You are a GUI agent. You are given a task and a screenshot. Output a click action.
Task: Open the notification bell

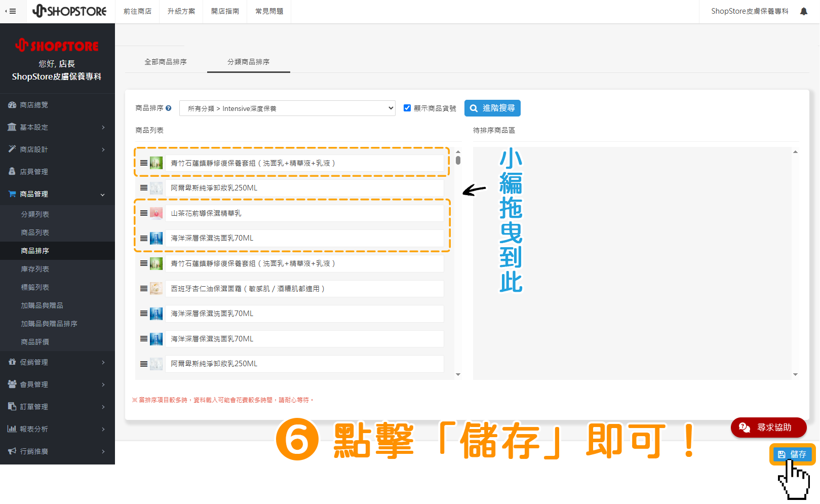(x=804, y=11)
